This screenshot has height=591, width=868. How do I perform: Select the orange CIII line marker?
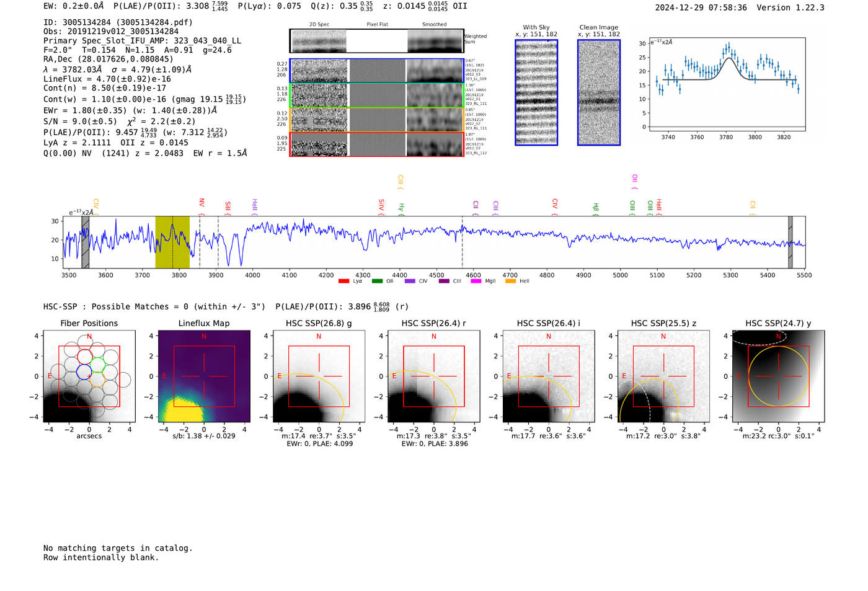pos(401,182)
